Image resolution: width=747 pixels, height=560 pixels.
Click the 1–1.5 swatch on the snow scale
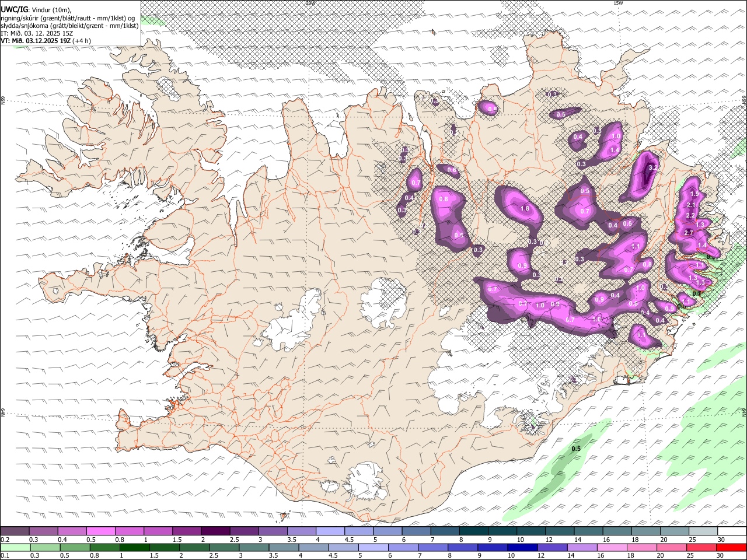[159, 531]
